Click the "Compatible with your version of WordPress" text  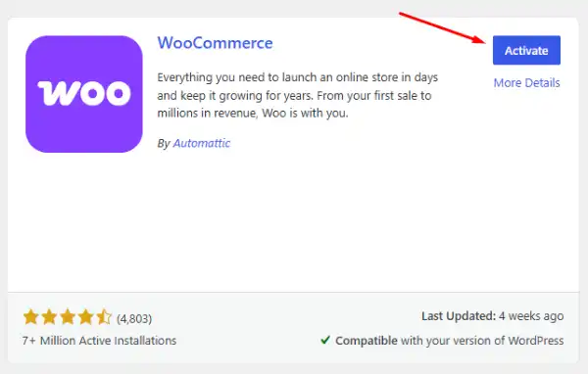coord(449,341)
